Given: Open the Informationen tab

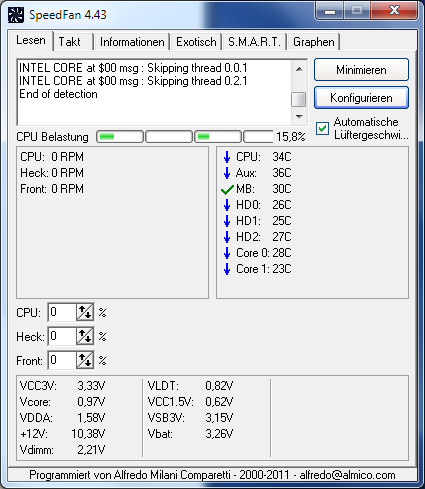Looking at the screenshot, I should 132,42.
